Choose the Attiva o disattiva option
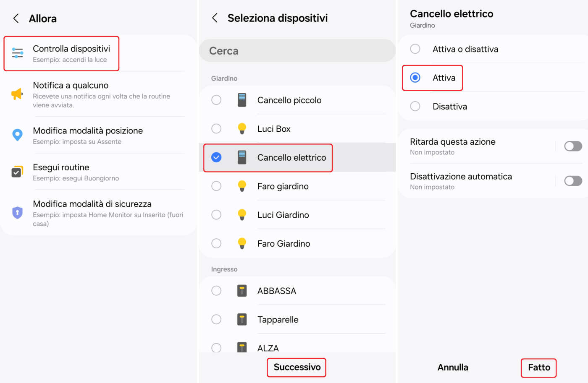 (x=415, y=49)
